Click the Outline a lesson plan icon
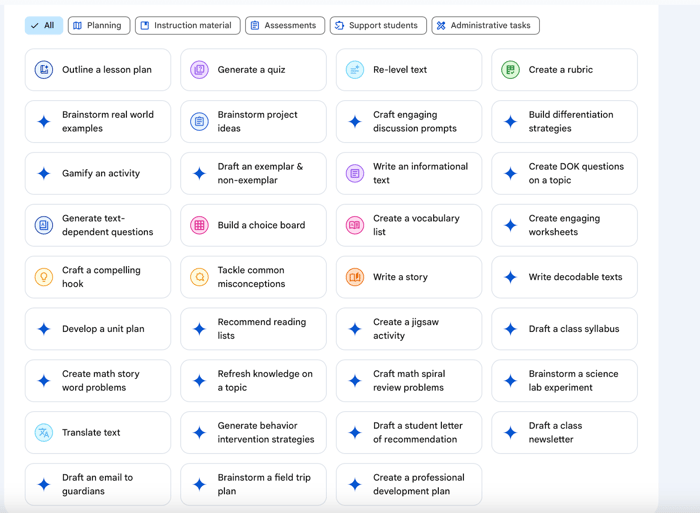This screenshot has height=513, width=700. pyautogui.click(x=44, y=70)
